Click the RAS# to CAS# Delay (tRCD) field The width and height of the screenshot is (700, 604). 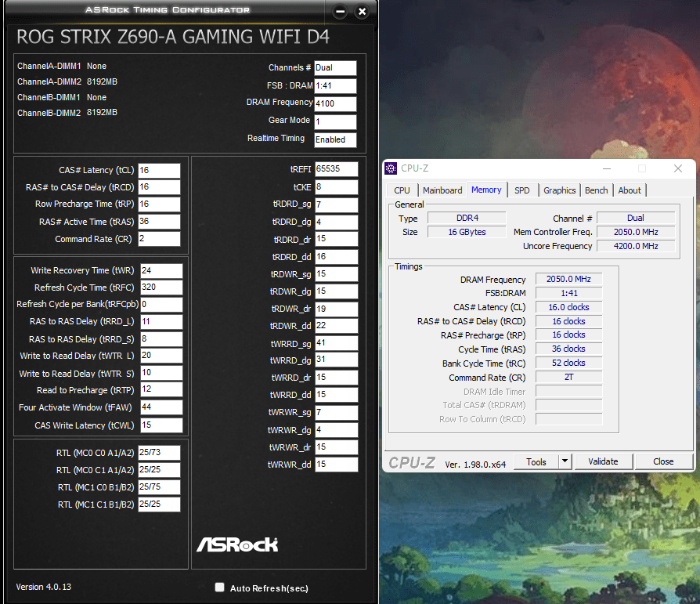(159, 187)
